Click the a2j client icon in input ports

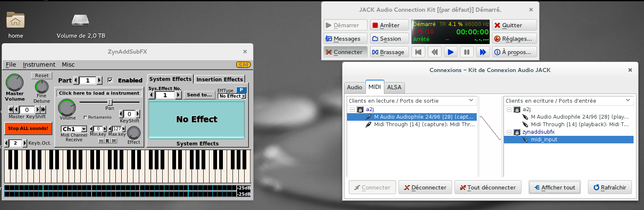point(516,109)
